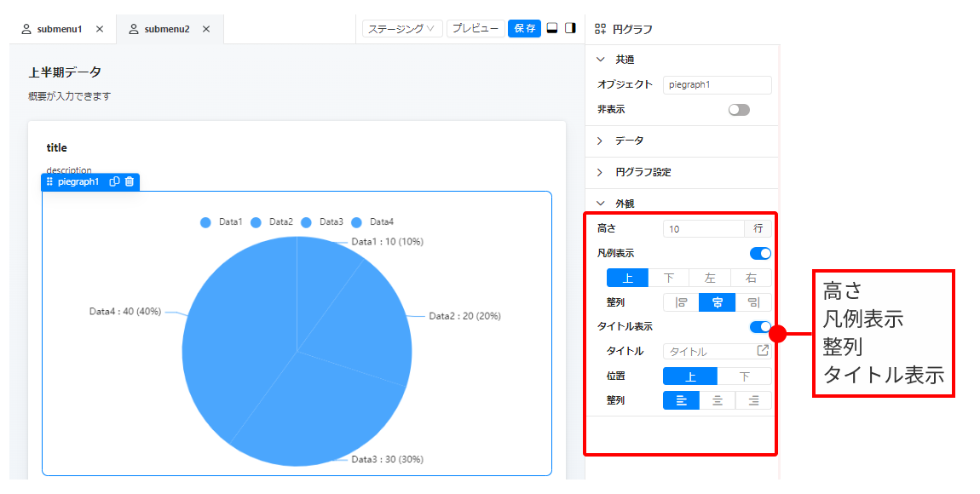Toggle the bottom panel layout icon
Screen dimensions: 980x494
coord(552,28)
